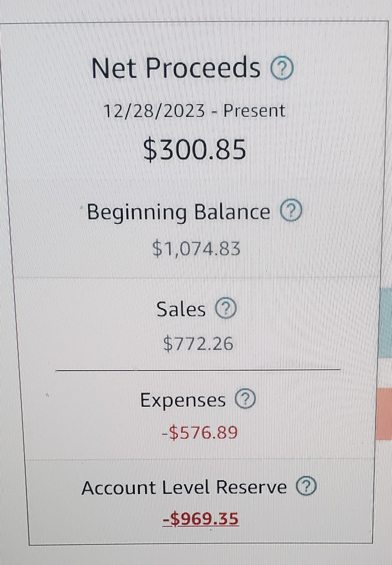Viewport: 392px width, 565px height.
Task: Show help tooltip next to Sales
Action: 226,309
